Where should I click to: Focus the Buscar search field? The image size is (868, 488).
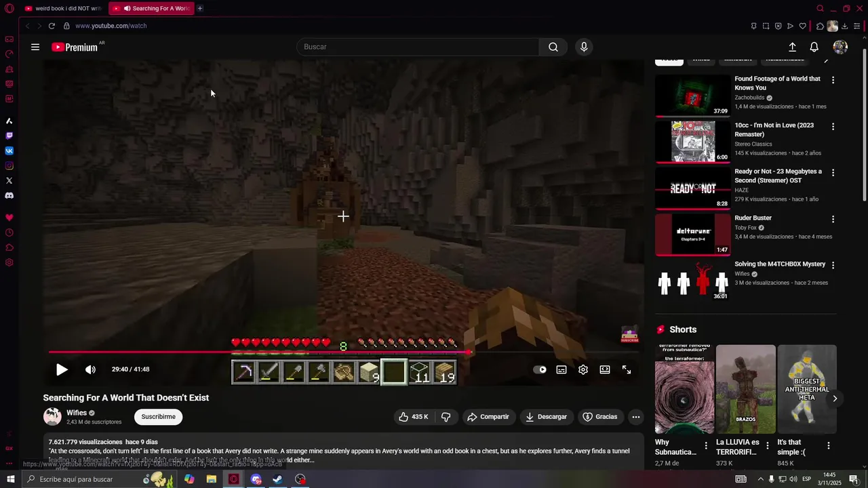click(418, 47)
